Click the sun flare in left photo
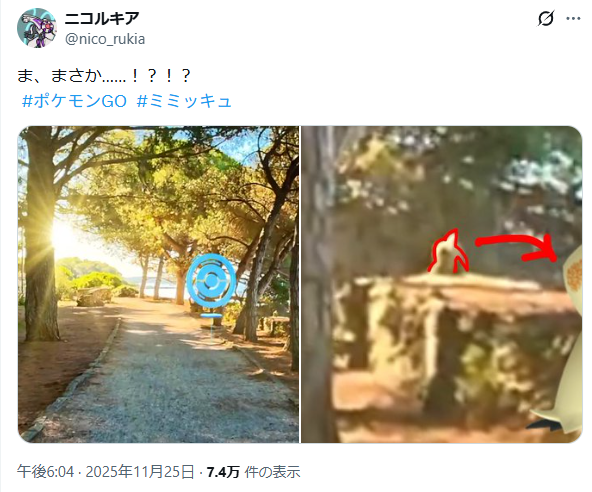Image resolution: width=592 pixels, height=492 pixels. tap(62, 236)
